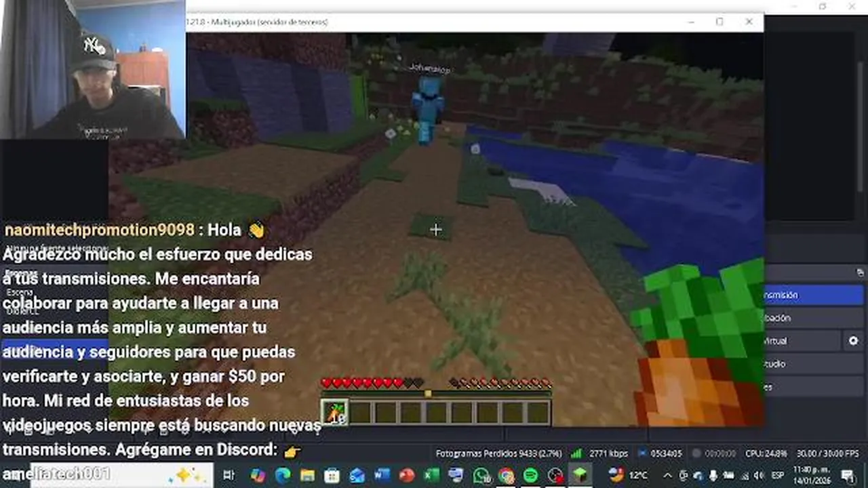Toggle OBS Studio mode button
The width and height of the screenshot is (868, 488).
point(814,364)
